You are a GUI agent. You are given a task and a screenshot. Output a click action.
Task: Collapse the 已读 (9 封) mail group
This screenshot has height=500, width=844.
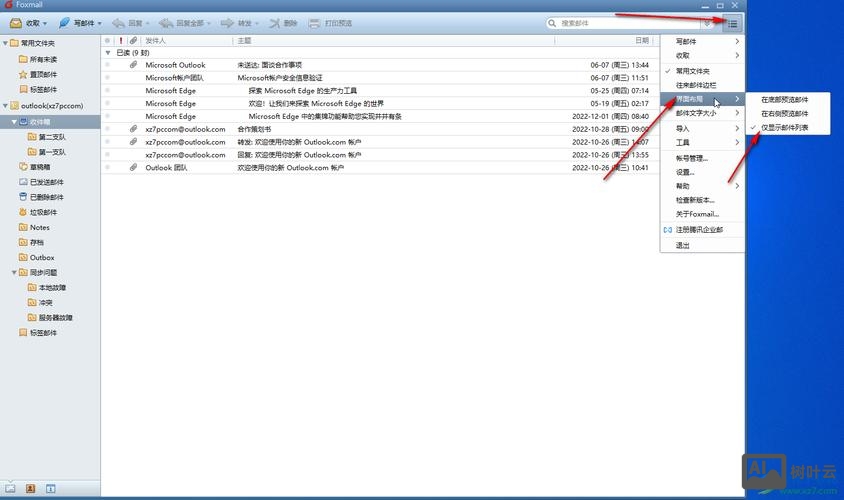[x=108, y=52]
